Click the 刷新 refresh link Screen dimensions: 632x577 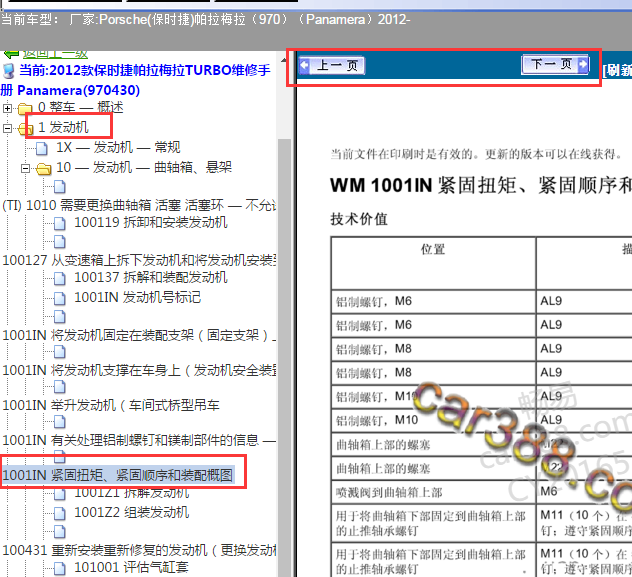tap(617, 70)
